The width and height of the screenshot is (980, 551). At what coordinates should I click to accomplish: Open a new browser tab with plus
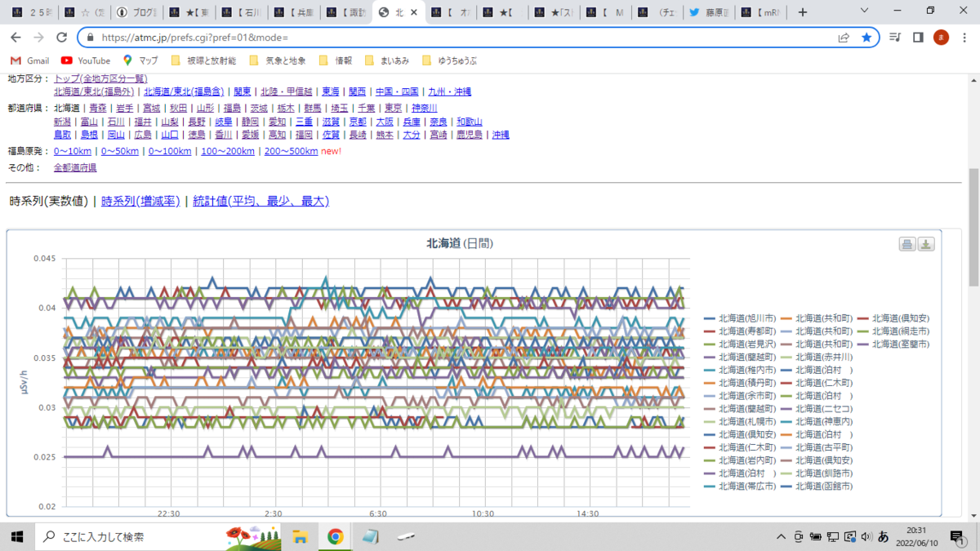[x=803, y=12]
